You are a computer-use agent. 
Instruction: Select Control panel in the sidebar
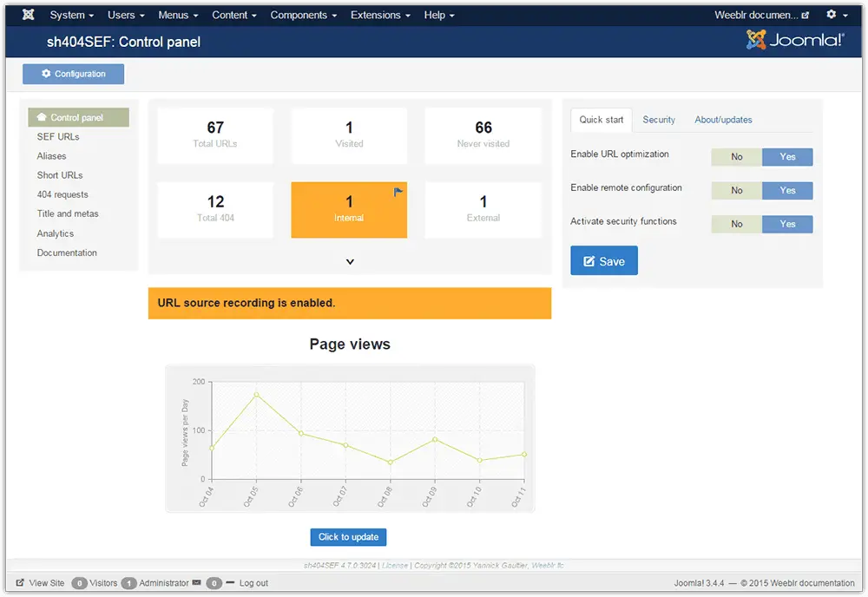(x=79, y=117)
